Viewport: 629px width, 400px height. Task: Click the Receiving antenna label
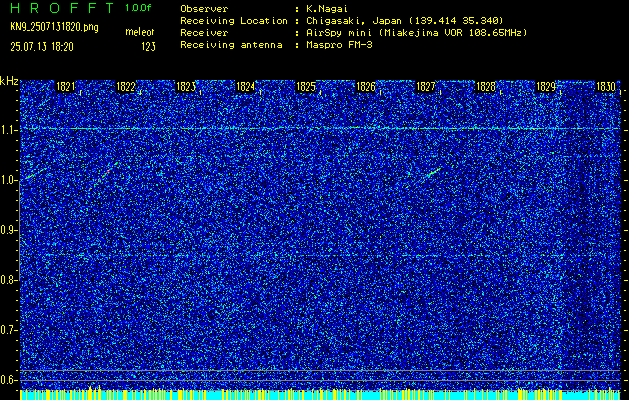click(231, 45)
